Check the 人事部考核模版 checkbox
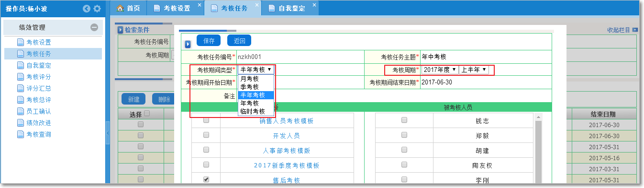 point(206,150)
